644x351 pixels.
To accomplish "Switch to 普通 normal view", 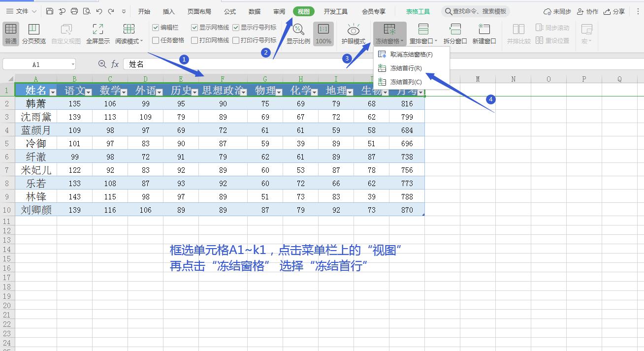I will click(x=10, y=33).
